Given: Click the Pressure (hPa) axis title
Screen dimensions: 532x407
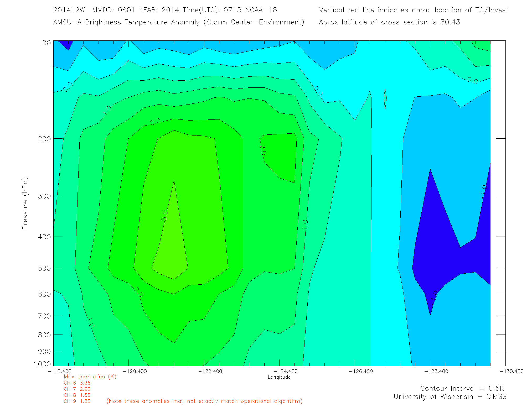Looking at the screenshot, I should click(x=25, y=204).
